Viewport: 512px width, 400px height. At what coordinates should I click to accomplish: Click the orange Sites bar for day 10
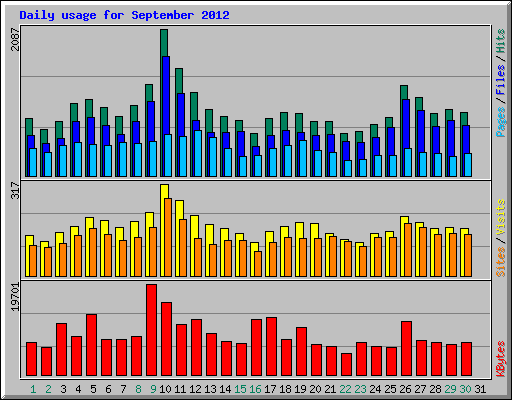tap(168, 237)
